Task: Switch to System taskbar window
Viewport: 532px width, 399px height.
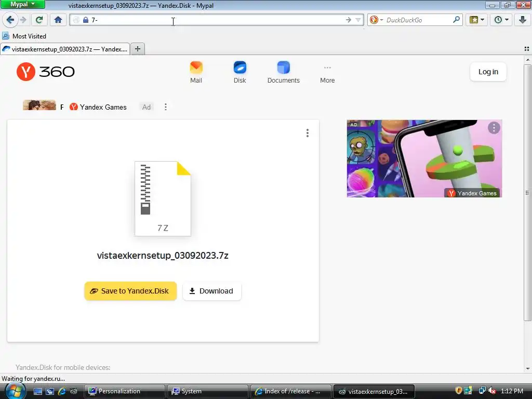Action: point(207,391)
